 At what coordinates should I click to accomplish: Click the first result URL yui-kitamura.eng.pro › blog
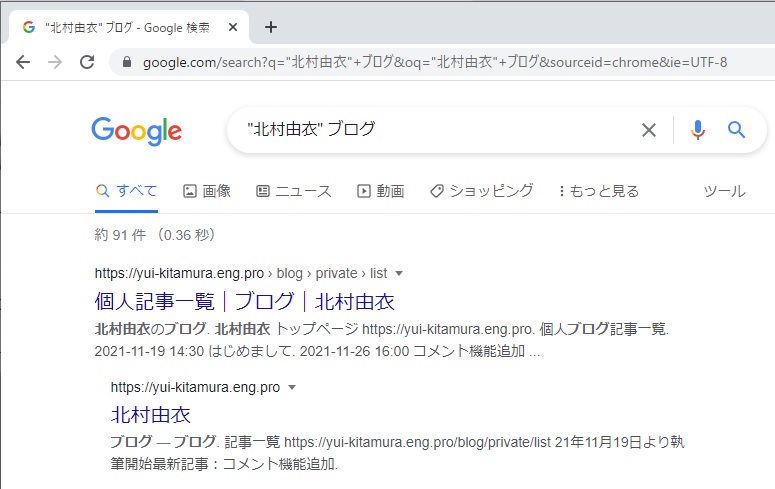[x=241, y=273]
